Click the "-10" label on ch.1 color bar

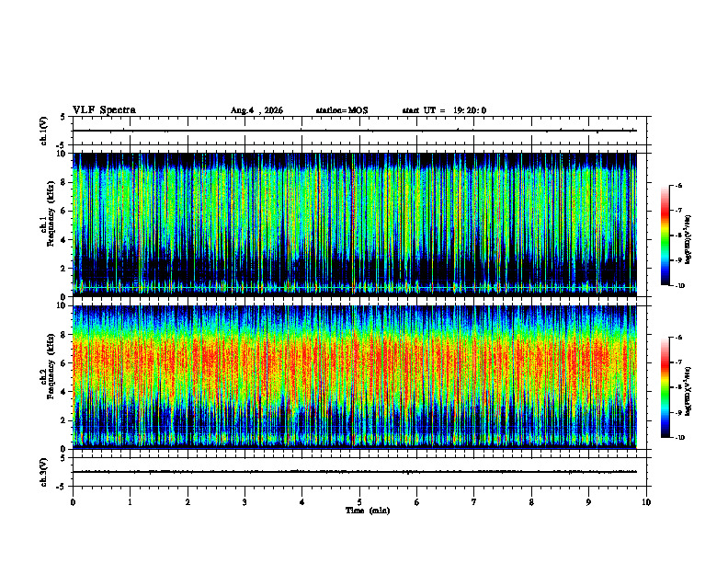(679, 286)
